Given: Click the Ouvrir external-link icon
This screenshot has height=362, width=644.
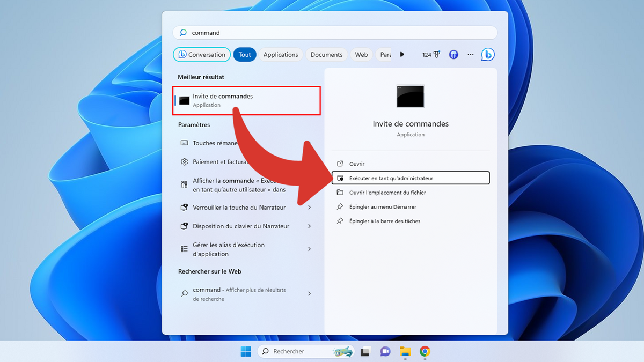Looking at the screenshot, I should tap(340, 164).
